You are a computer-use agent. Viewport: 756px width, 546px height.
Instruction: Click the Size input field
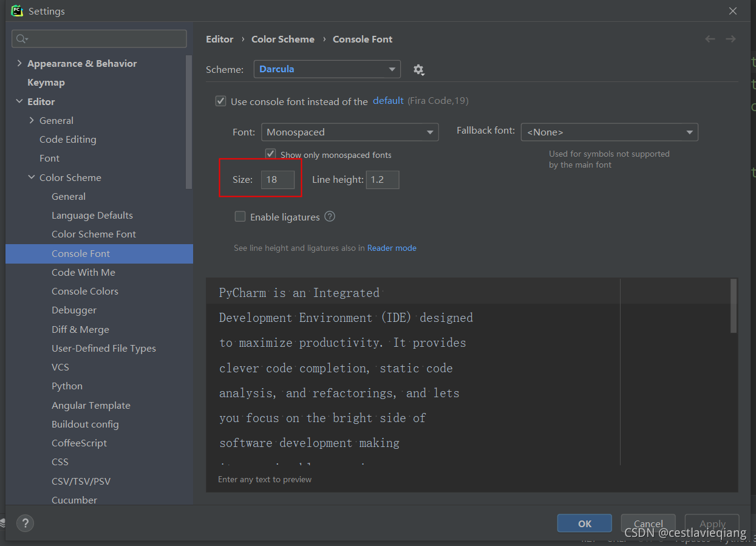tap(278, 179)
